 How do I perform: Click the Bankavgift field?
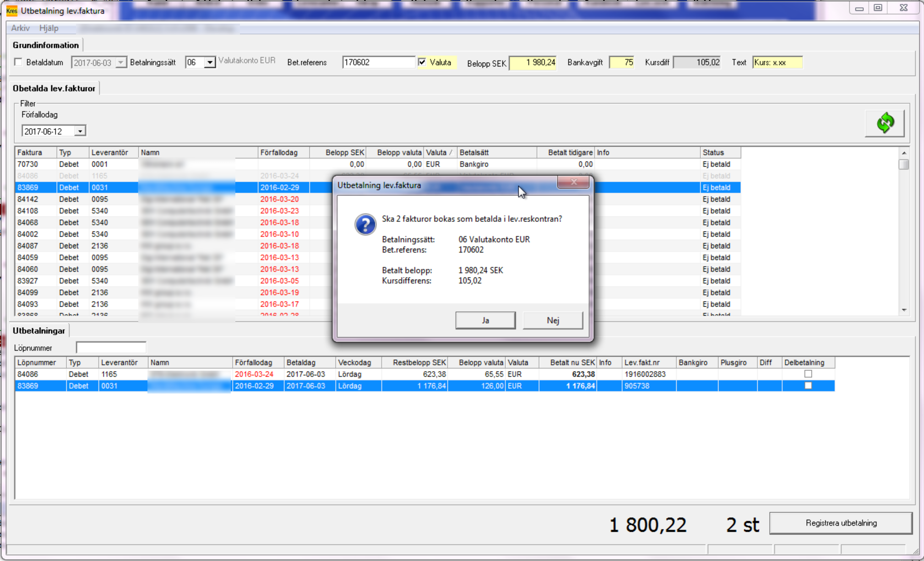621,63
